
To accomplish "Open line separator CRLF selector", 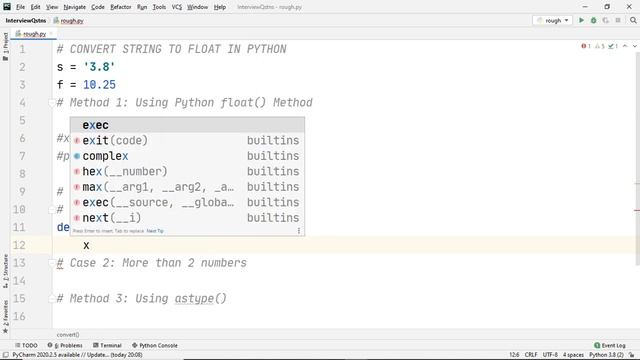I will pos(531,355).
